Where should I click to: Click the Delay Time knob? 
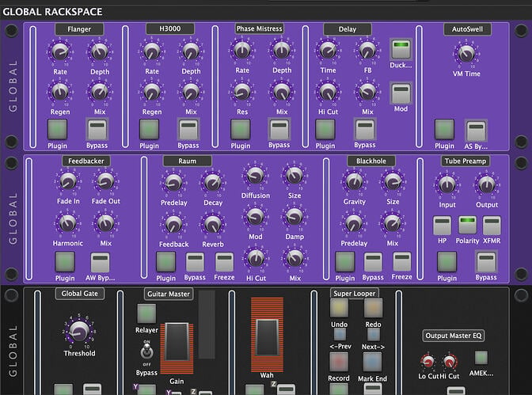click(328, 51)
